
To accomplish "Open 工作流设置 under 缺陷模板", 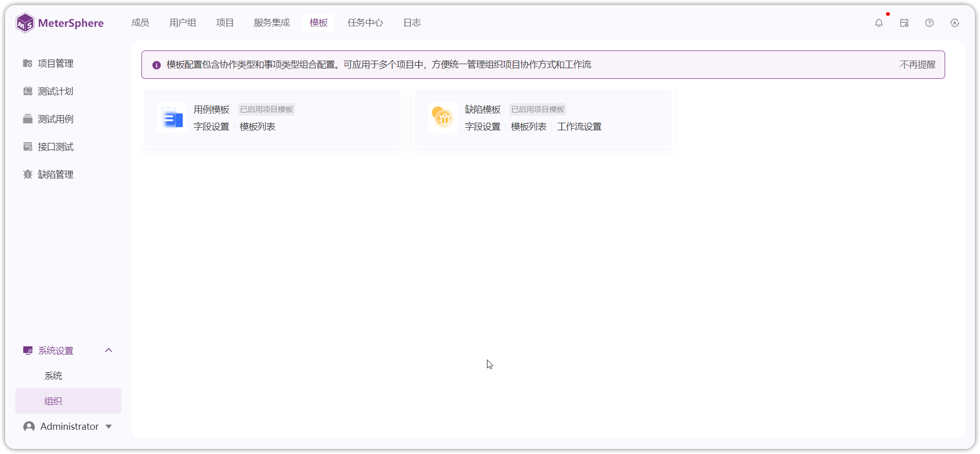I will click(x=579, y=127).
